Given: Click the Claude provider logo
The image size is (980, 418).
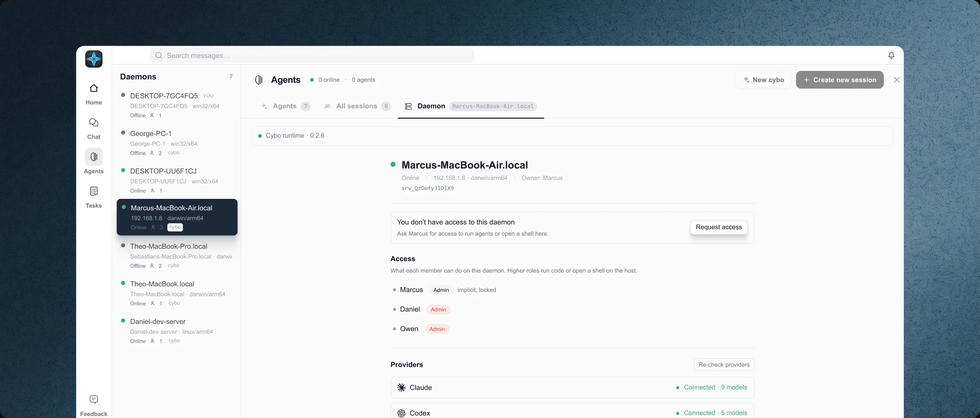Looking at the screenshot, I should [401, 388].
